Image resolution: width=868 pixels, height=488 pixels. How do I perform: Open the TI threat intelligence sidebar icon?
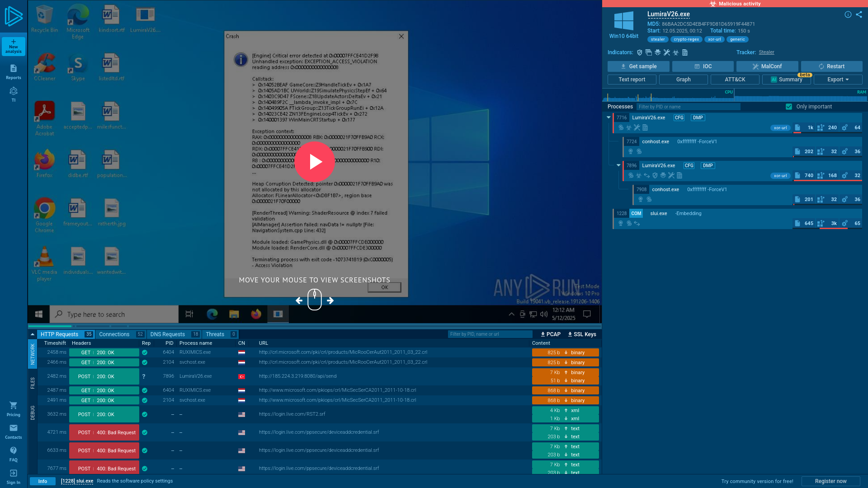click(14, 94)
